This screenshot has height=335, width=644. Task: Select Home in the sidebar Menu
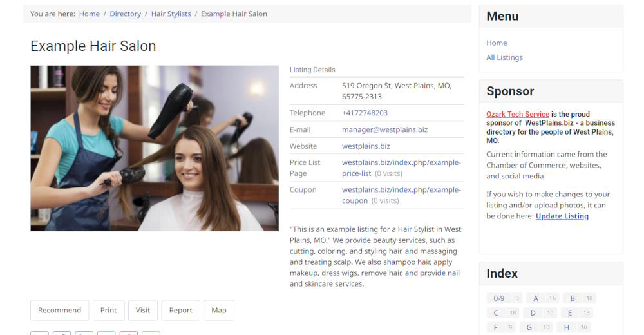tap(497, 43)
